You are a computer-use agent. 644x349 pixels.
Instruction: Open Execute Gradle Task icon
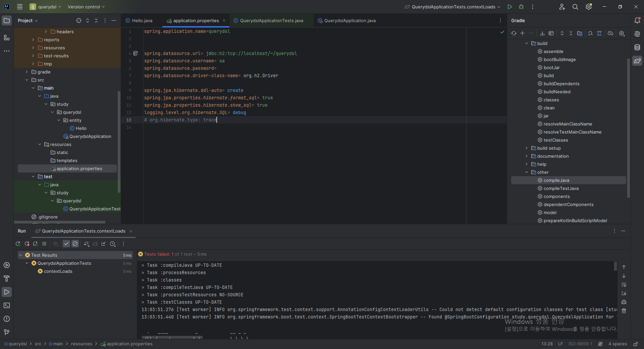(x=551, y=33)
